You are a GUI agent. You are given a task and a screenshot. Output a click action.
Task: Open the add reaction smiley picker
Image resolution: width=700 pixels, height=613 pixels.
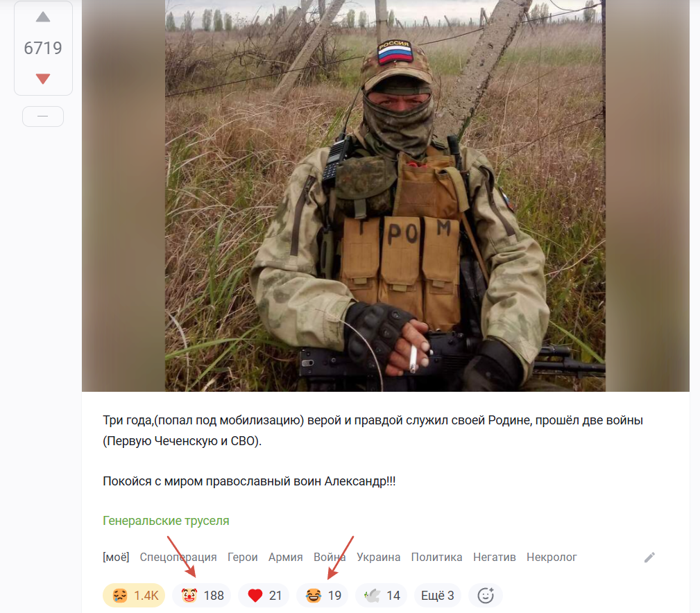pyautogui.click(x=486, y=595)
